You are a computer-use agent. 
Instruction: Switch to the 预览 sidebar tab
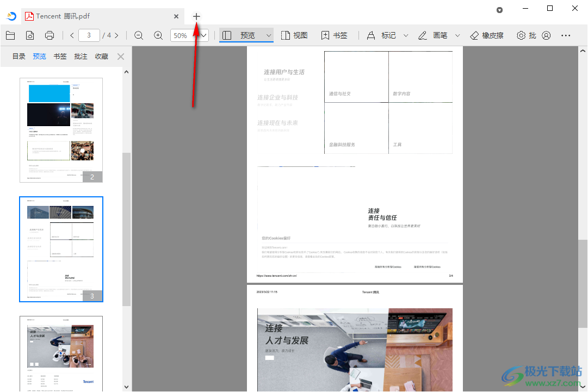point(39,56)
